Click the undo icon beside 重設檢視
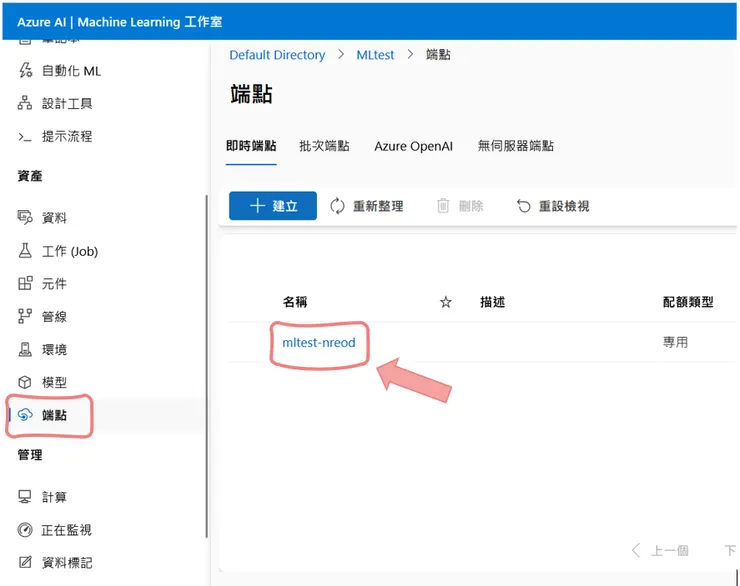Screen dimensions: 740x586 524,206
